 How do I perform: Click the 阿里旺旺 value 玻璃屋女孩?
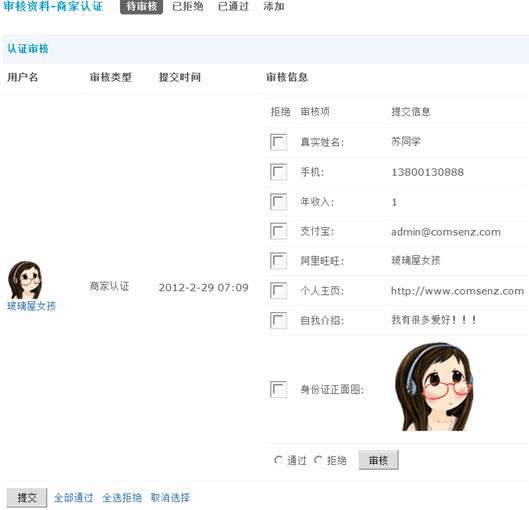point(416,260)
